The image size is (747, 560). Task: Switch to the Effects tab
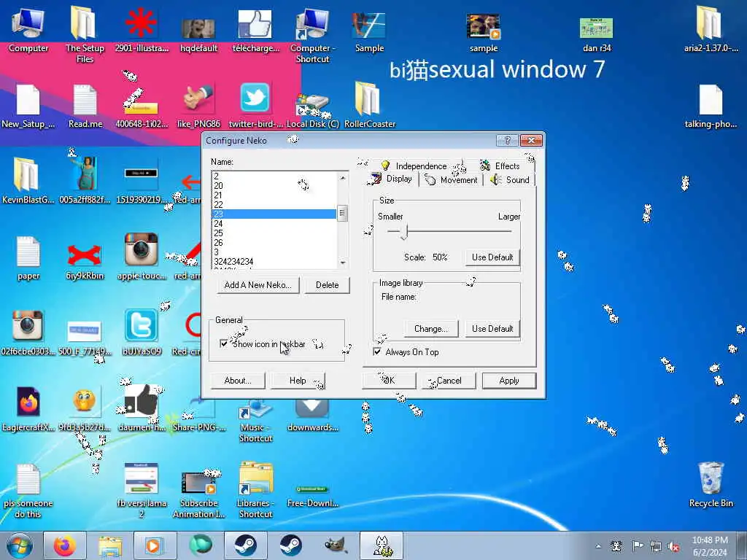(500, 166)
